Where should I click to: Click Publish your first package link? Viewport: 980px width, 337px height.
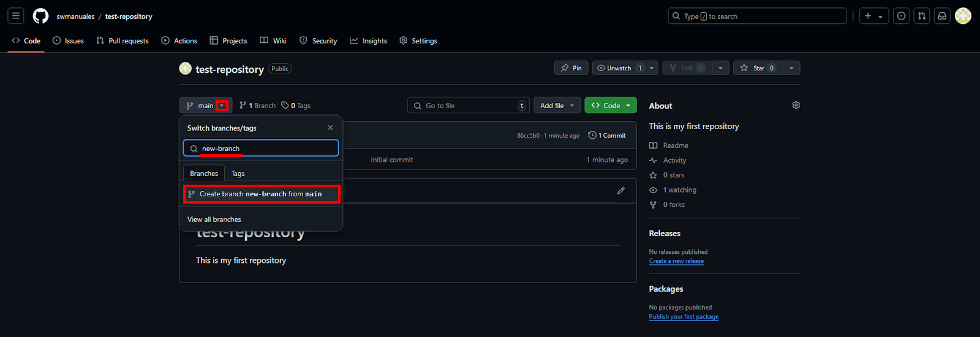pos(684,317)
